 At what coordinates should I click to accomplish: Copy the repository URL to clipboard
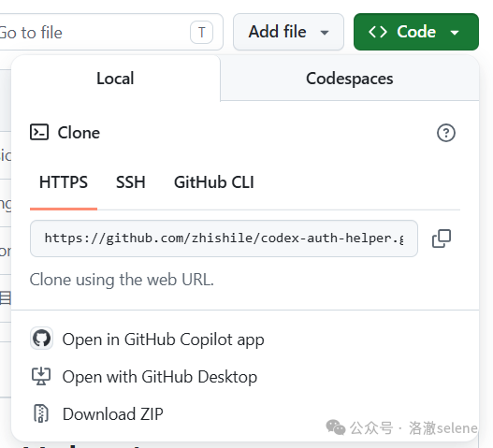coord(442,238)
